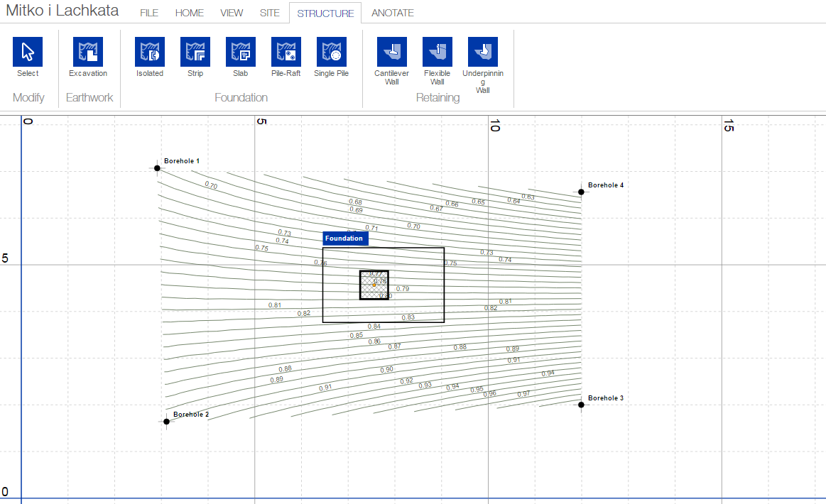Click the Borehole 4 text label

point(606,185)
